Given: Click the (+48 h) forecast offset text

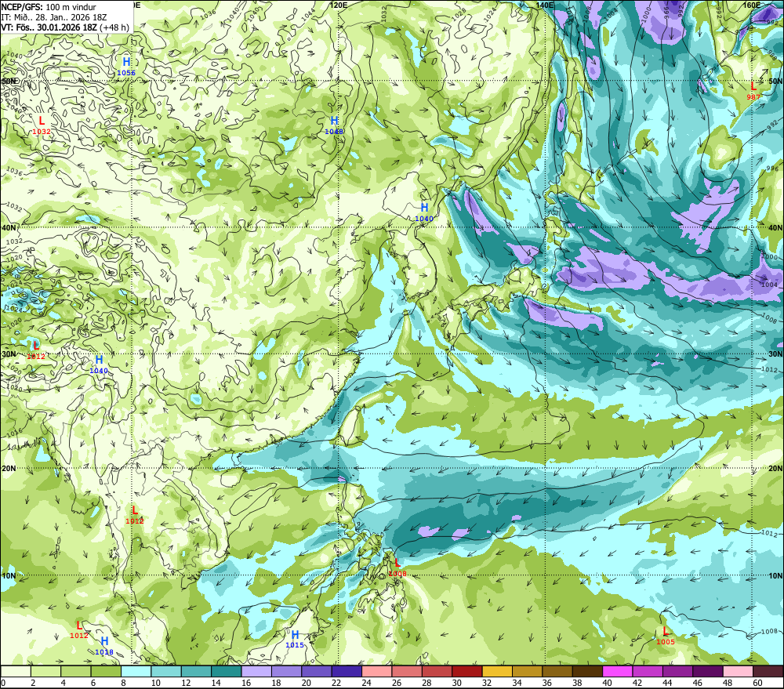Looking at the screenshot, I should [x=114, y=27].
